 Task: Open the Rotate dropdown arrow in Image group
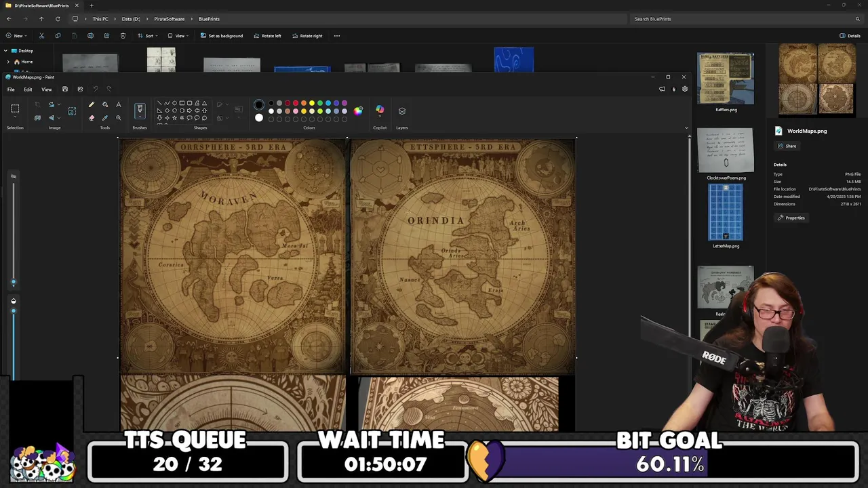[58, 104]
